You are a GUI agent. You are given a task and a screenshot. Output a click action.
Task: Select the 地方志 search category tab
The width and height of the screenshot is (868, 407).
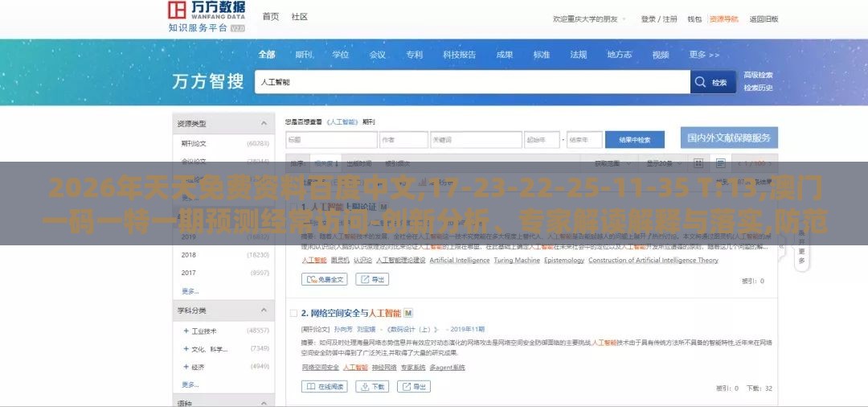[620, 55]
